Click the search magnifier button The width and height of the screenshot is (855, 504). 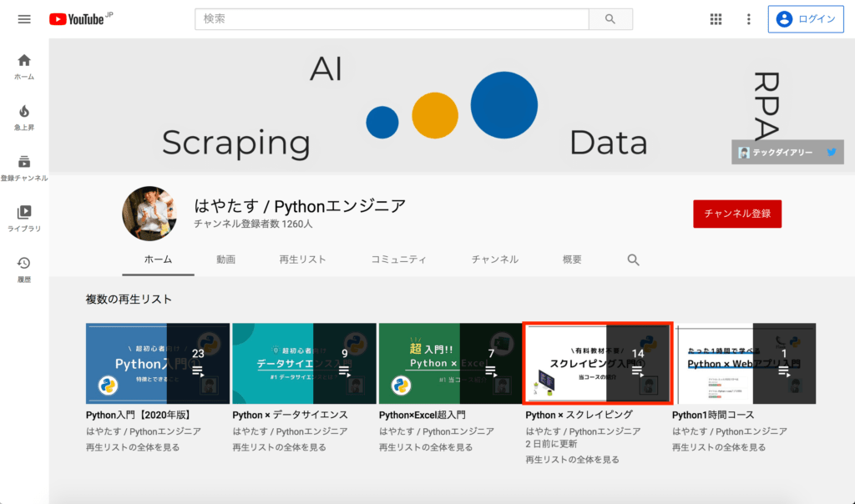coord(610,19)
